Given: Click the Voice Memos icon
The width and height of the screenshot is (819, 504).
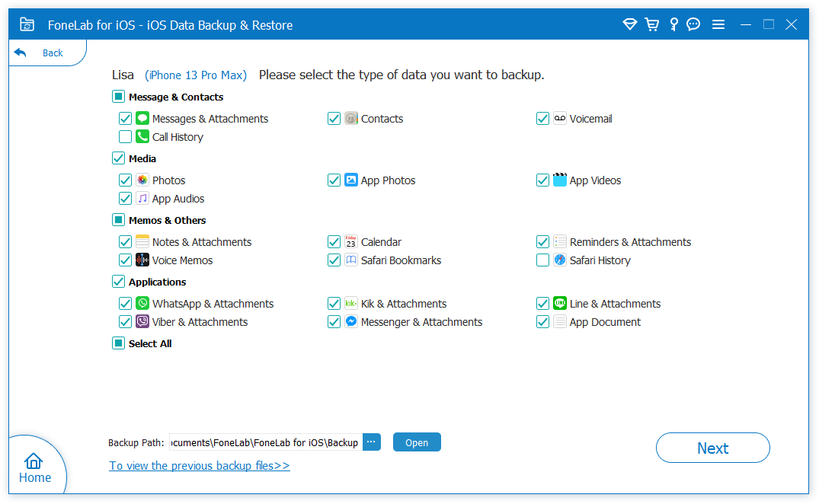Looking at the screenshot, I should (142, 260).
